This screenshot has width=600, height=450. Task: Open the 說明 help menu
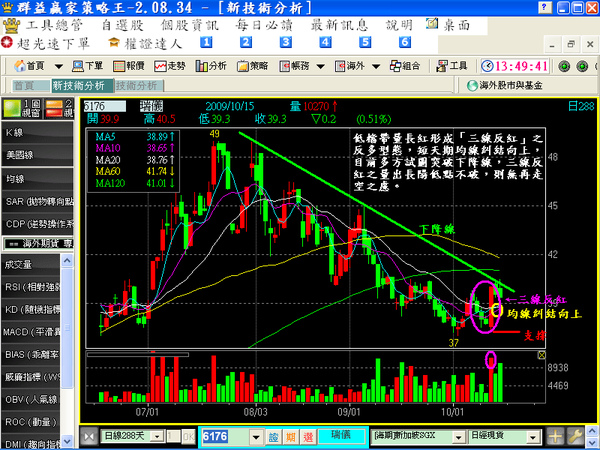399,25
